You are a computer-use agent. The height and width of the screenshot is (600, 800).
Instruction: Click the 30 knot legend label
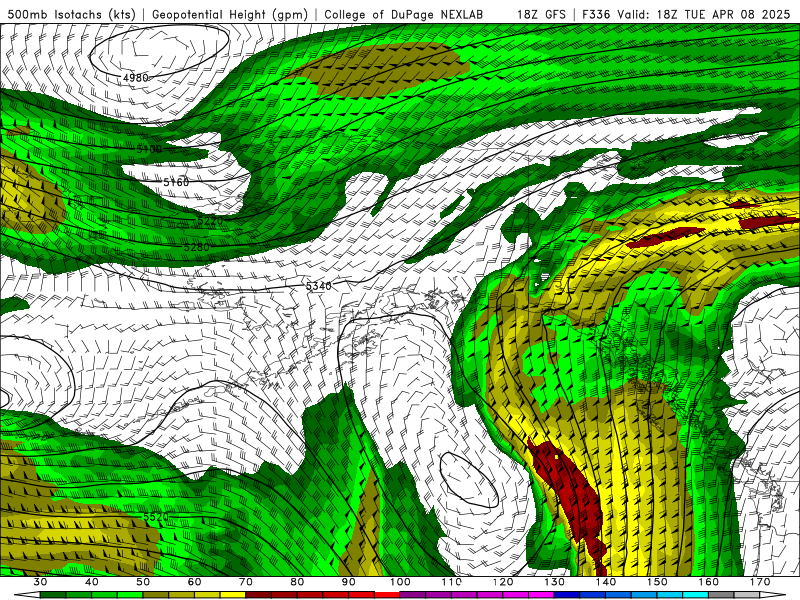40,582
